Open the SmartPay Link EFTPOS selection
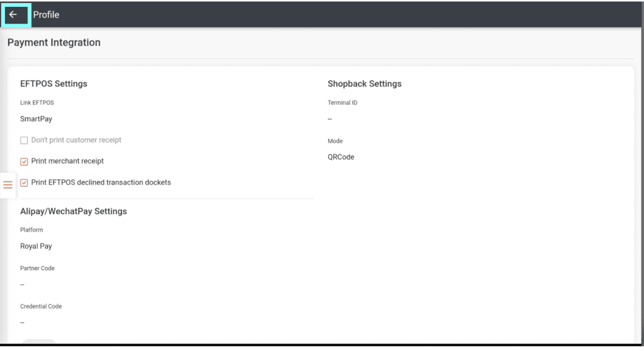 (36, 119)
